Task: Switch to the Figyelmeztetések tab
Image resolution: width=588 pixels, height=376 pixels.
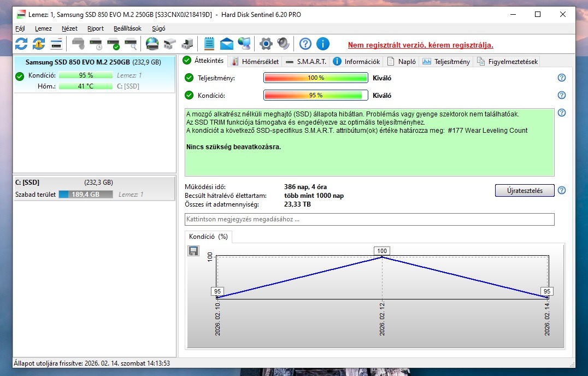Action: coord(507,61)
